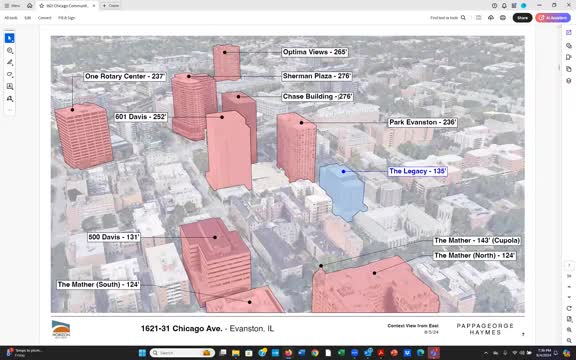Open the Acrobat Menu hamburger

pos(12,6)
